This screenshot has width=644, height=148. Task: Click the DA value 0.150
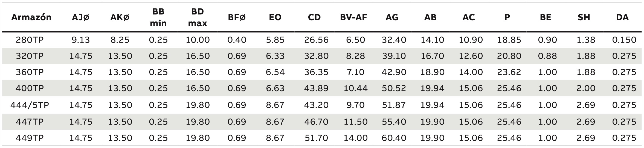624,40
